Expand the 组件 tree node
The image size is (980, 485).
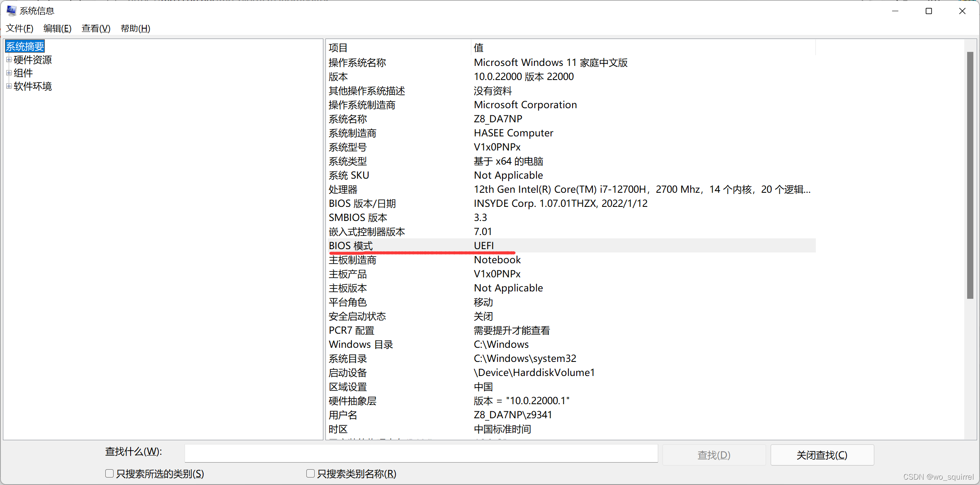click(x=9, y=73)
